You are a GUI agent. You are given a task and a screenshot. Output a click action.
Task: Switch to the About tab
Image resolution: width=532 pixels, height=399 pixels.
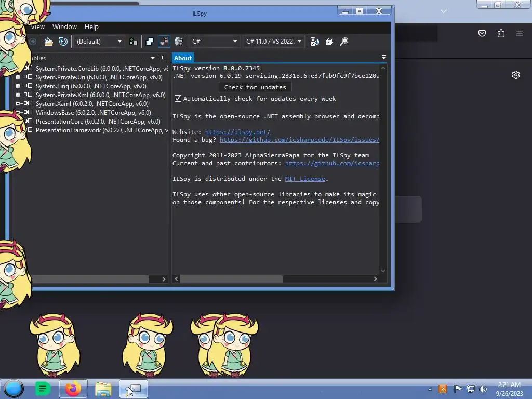183,58
